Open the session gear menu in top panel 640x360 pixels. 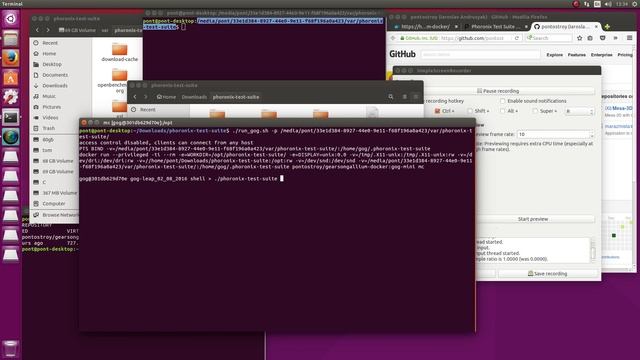pyautogui.click(x=635, y=4)
